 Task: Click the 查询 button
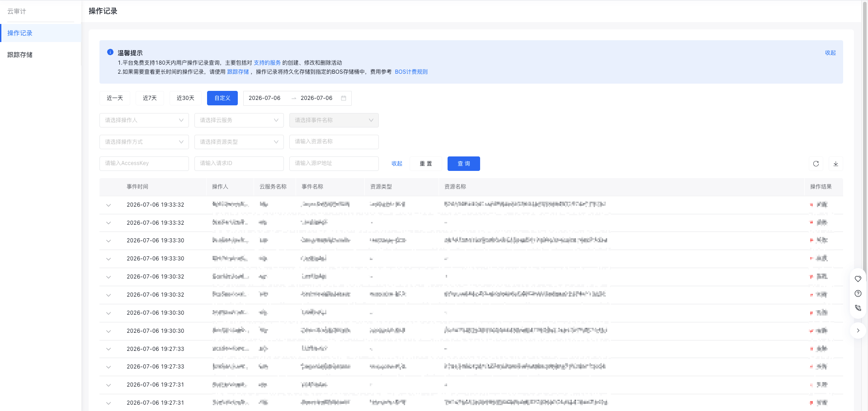(x=464, y=164)
